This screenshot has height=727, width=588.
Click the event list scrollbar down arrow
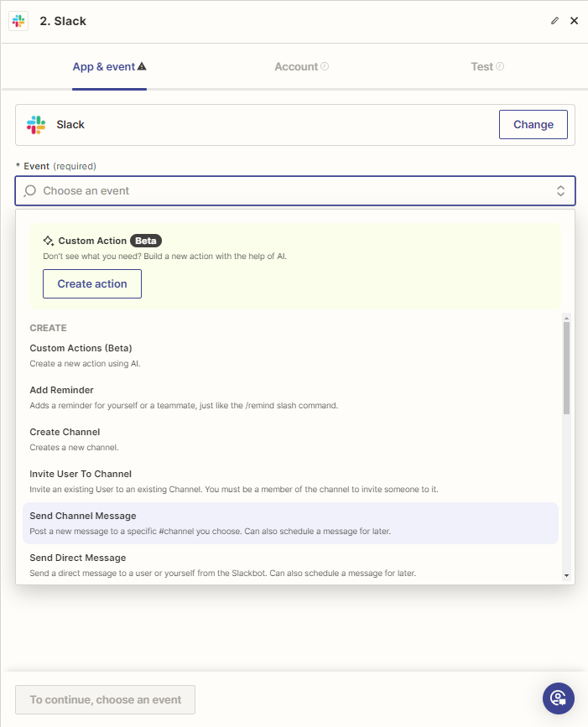tap(567, 575)
